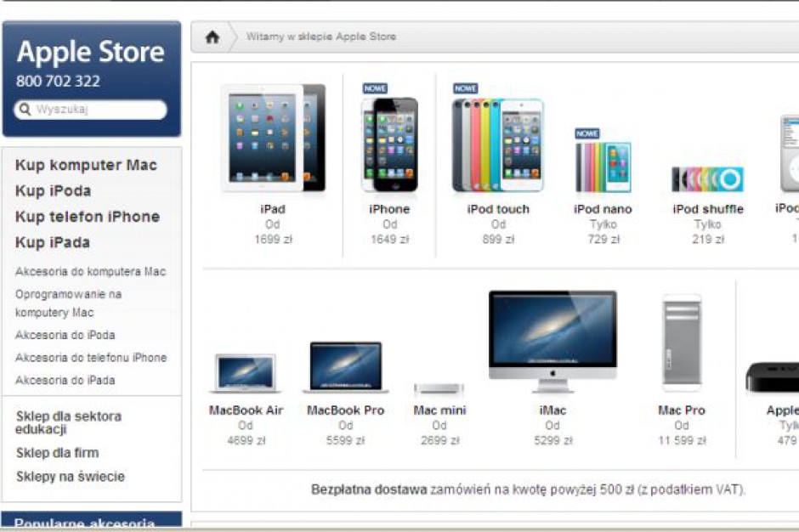This screenshot has width=799, height=532.
Task: Click the iPad product name link
Action: click(273, 209)
